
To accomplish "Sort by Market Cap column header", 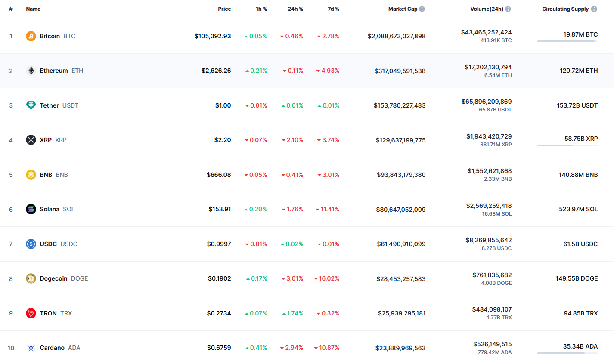I will pyautogui.click(x=403, y=9).
